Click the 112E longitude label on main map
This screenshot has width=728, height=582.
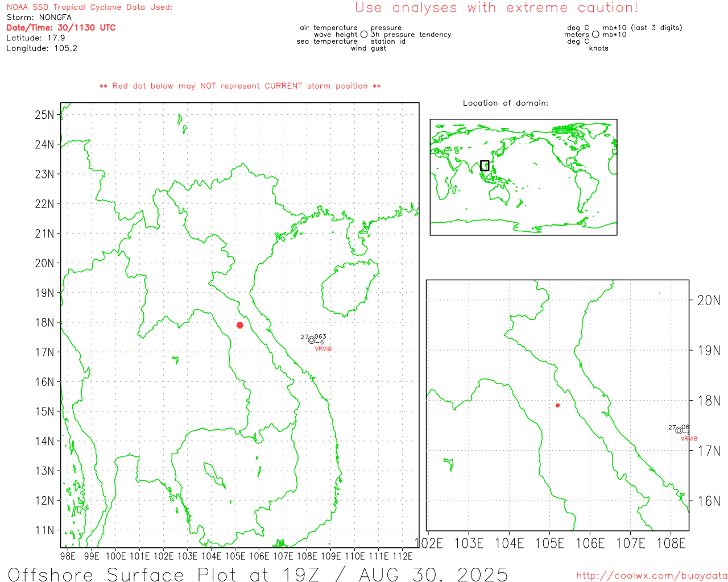click(403, 556)
